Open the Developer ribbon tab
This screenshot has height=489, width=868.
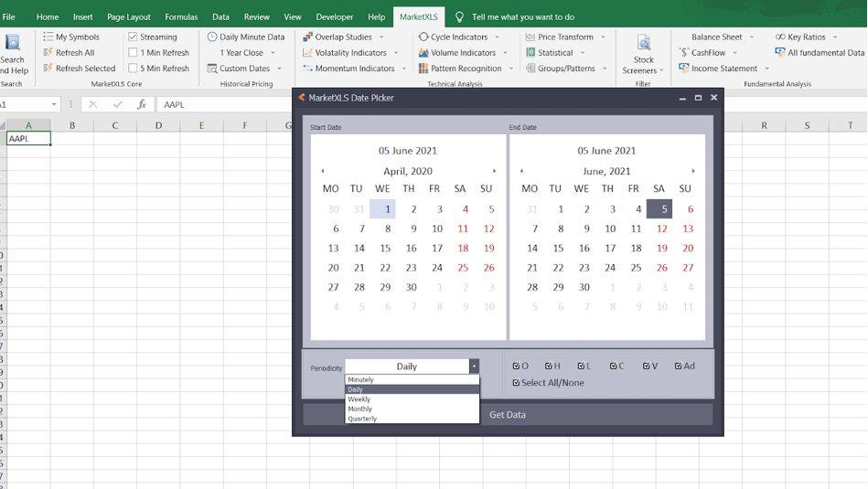click(334, 16)
